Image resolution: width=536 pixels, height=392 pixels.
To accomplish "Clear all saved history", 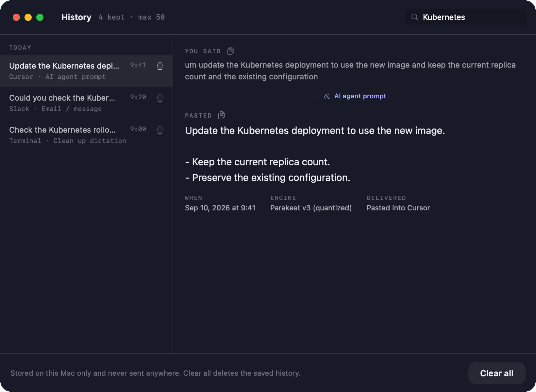I will click(496, 373).
